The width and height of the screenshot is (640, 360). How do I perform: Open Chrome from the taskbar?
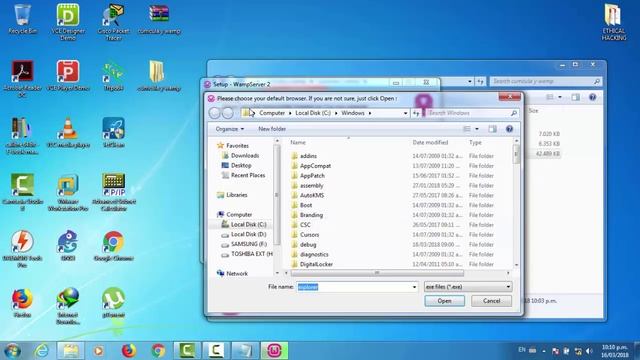(x=158, y=351)
